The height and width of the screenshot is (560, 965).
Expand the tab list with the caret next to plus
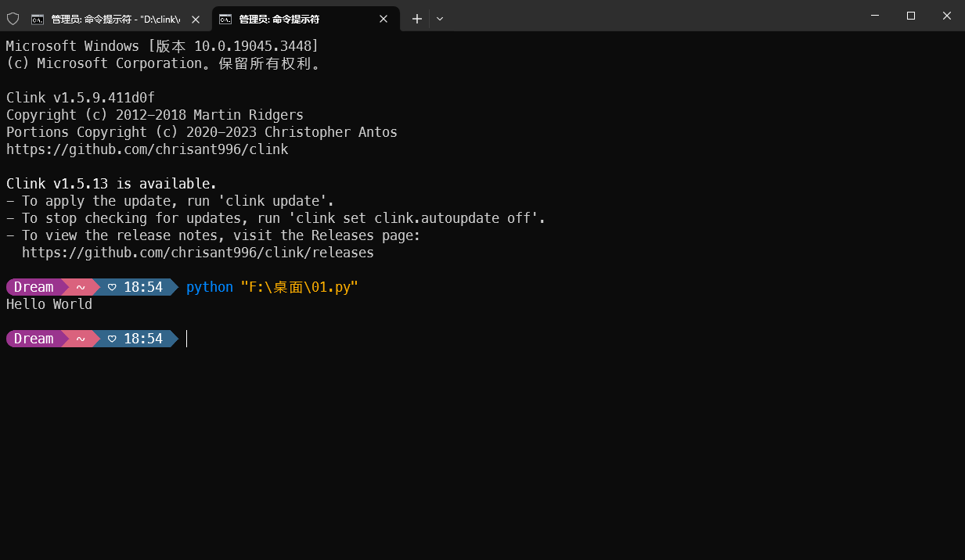(x=440, y=19)
